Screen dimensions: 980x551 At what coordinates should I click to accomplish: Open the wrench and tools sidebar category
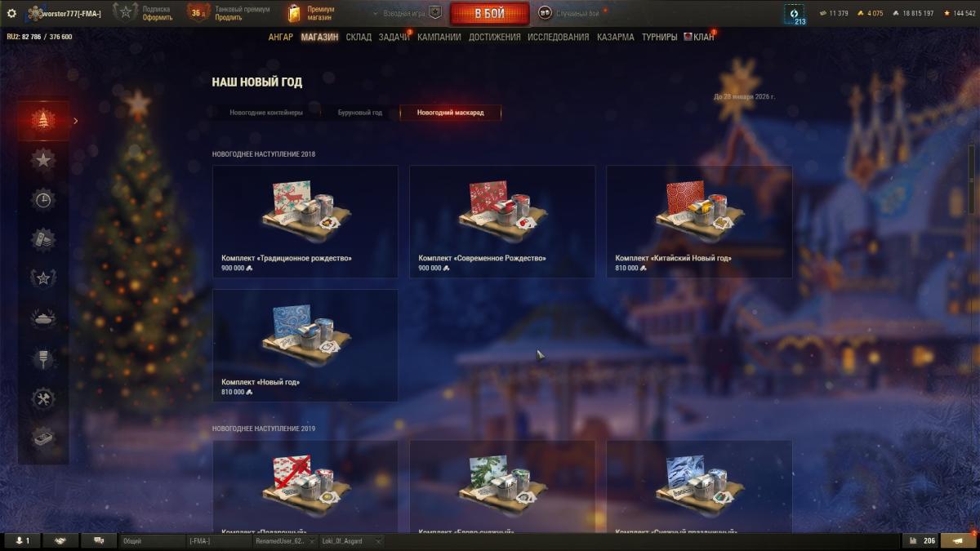[x=43, y=399]
